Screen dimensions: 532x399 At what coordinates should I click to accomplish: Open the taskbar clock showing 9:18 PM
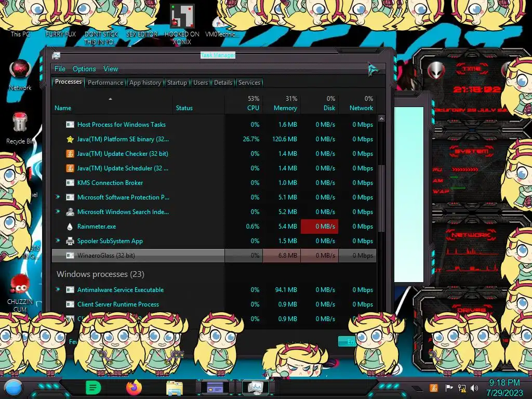pyautogui.click(x=504, y=388)
